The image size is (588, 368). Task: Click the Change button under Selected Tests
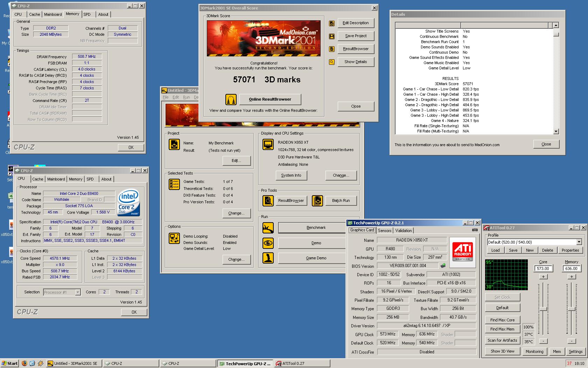236,213
